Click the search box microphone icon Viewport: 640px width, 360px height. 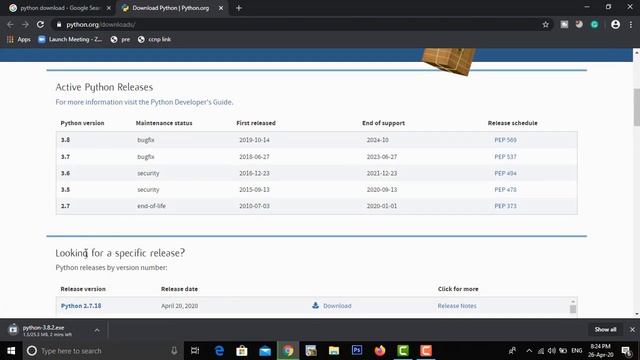[x=174, y=351]
